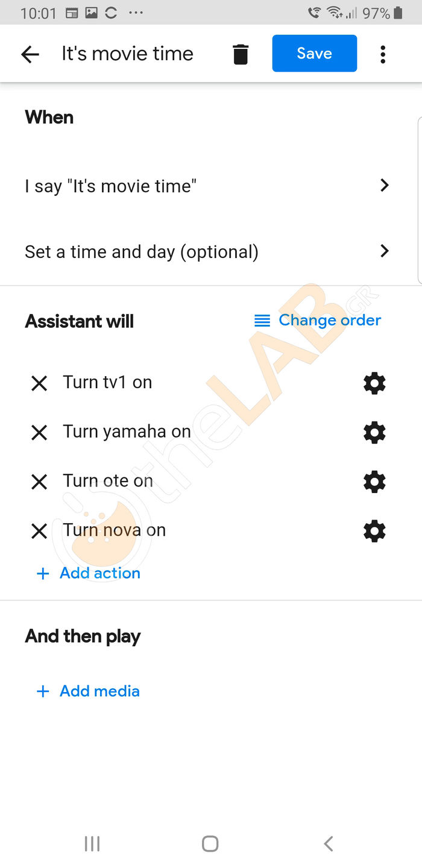
Task: Tap Add action link
Action: coord(89,573)
